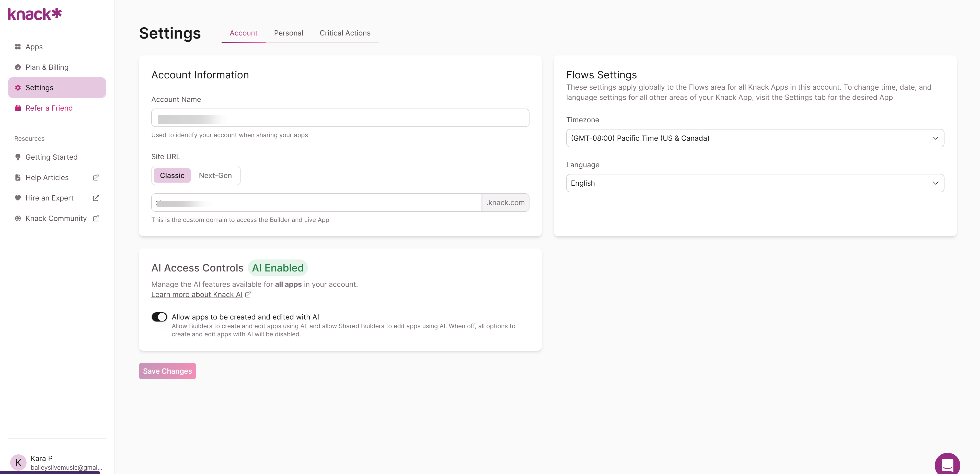Click the Getting Started lightbulb icon
Image resolution: width=980 pixels, height=474 pixels.
[17, 157]
